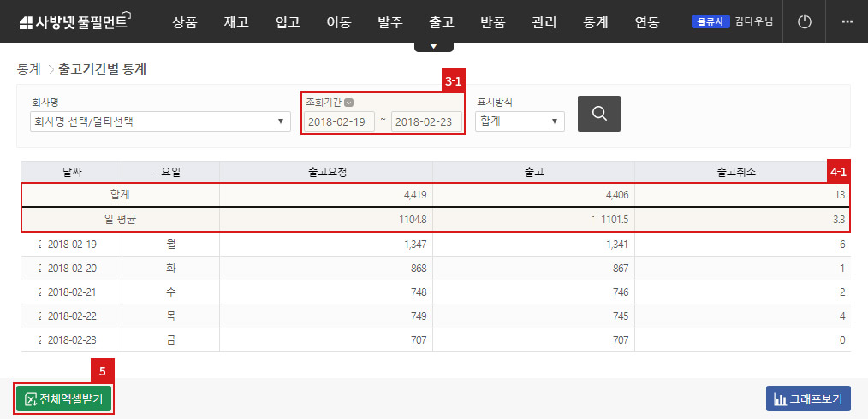868x419 pixels.
Task: Click the total 출고요청 value 4,419
Action: coord(415,195)
